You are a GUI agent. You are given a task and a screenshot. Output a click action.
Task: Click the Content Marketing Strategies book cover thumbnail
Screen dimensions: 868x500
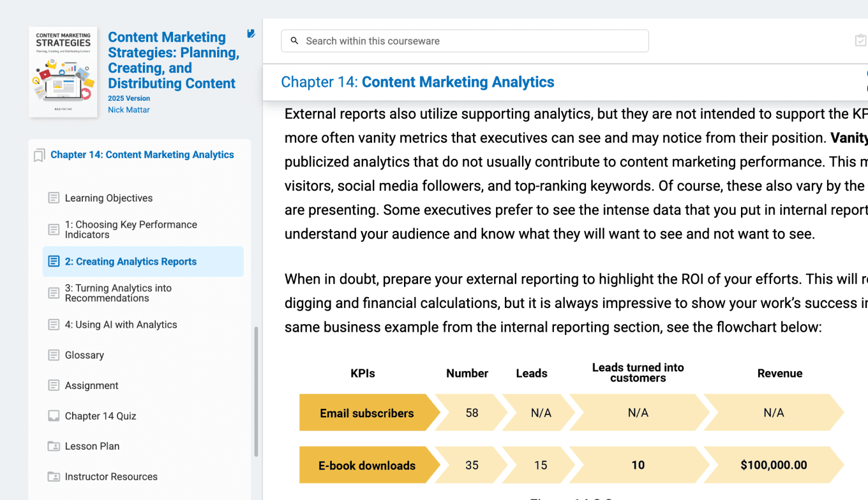[63, 71]
